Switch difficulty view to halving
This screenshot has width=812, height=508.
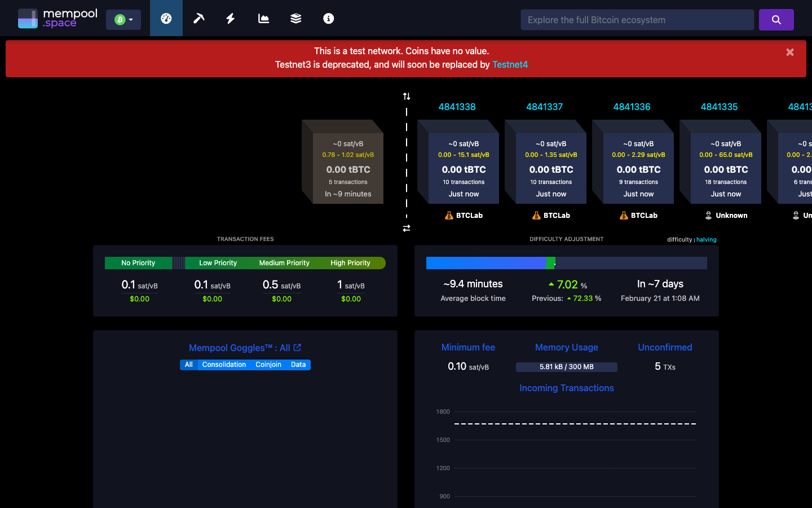tap(706, 239)
